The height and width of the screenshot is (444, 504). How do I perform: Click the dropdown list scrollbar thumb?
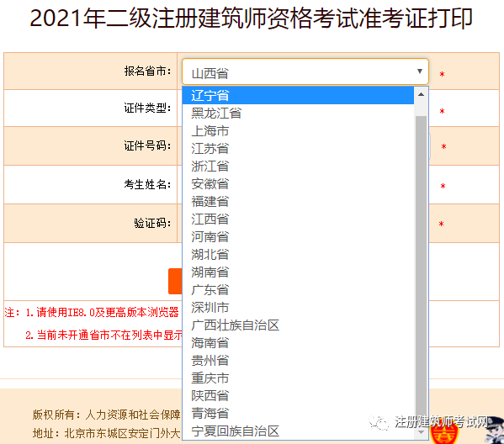(421, 267)
